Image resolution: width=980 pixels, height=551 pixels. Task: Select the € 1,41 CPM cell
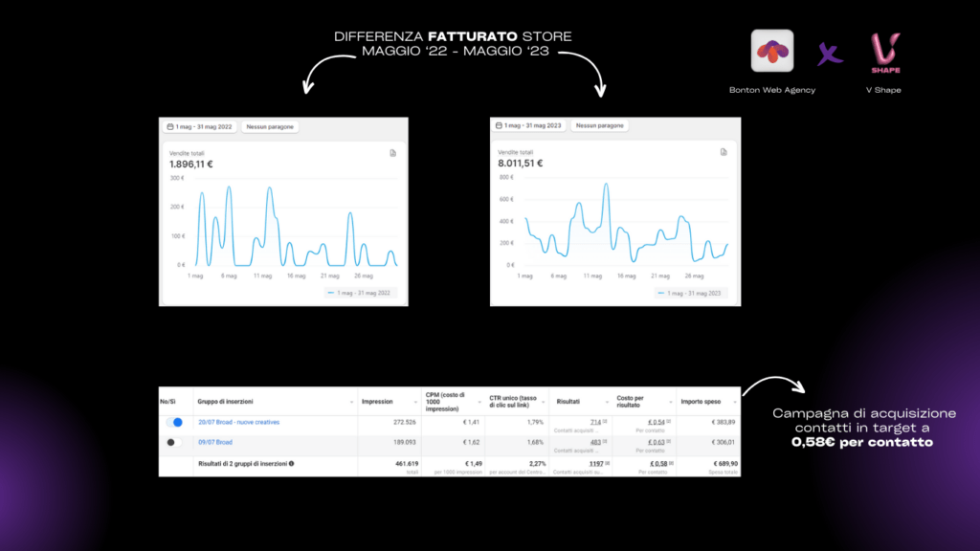click(471, 422)
